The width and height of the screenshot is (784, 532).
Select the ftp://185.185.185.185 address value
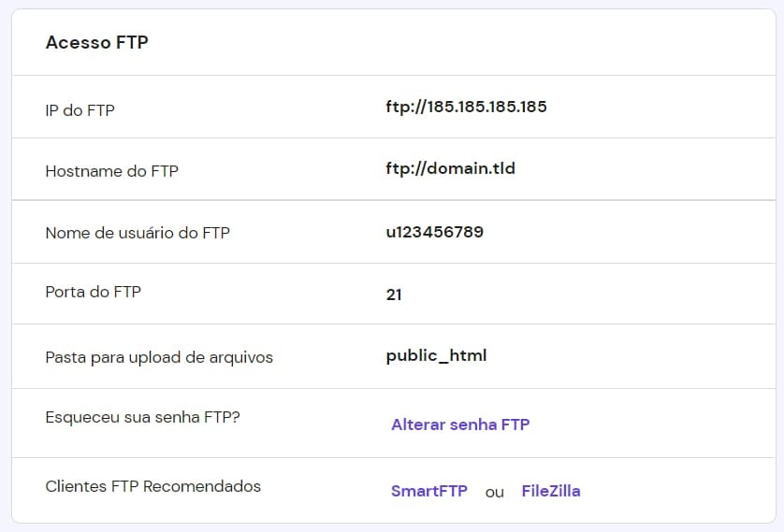click(x=466, y=107)
